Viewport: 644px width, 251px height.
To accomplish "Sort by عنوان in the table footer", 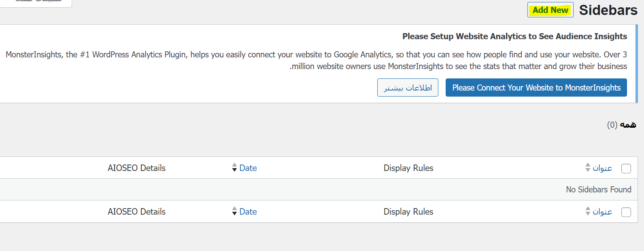I will (x=602, y=211).
